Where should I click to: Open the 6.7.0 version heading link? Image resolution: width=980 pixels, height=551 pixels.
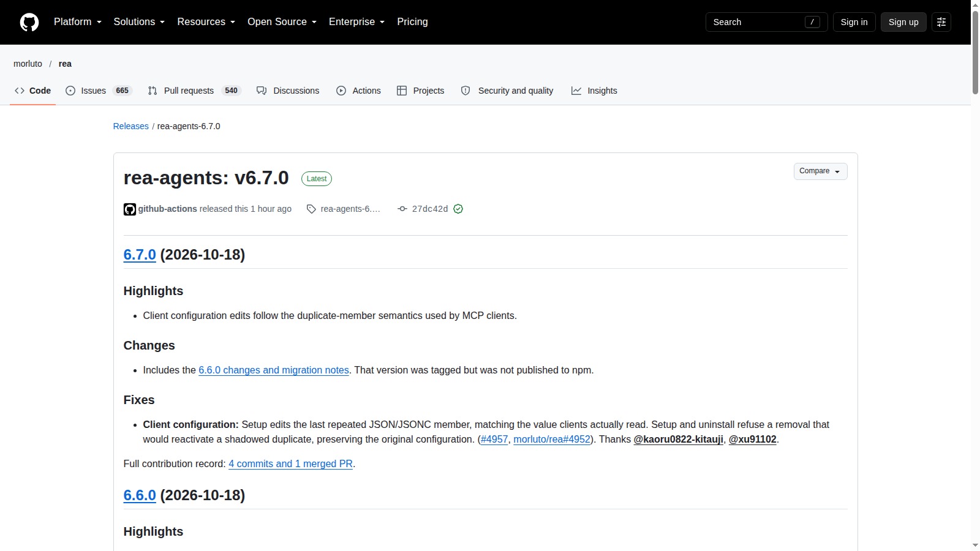click(140, 255)
